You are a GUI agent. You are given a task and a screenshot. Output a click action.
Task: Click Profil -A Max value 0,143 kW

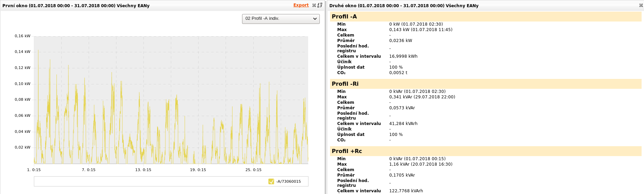[x=420, y=30]
